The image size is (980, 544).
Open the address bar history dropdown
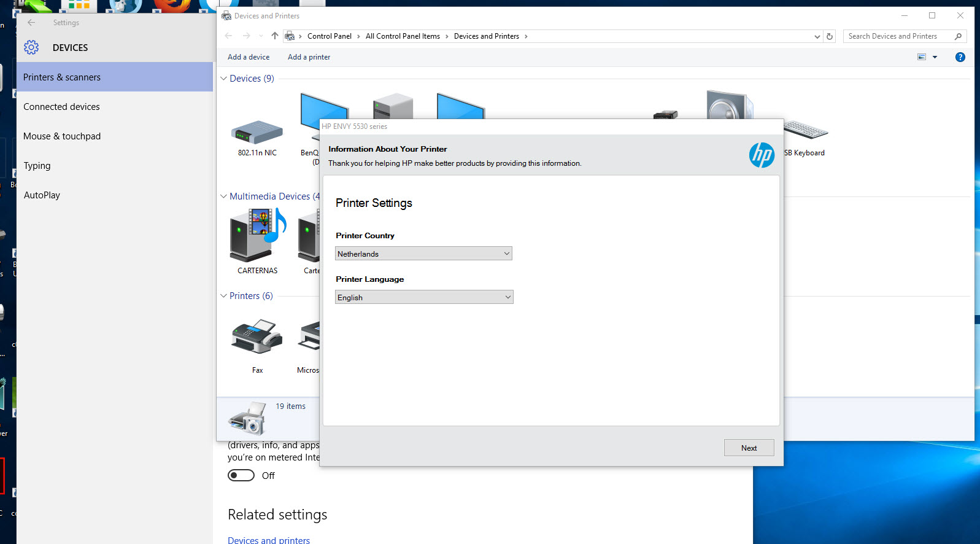tap(817, 37)
